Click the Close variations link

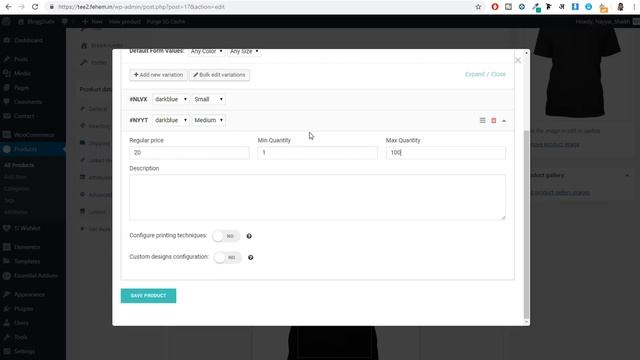(x=498, y=74)
